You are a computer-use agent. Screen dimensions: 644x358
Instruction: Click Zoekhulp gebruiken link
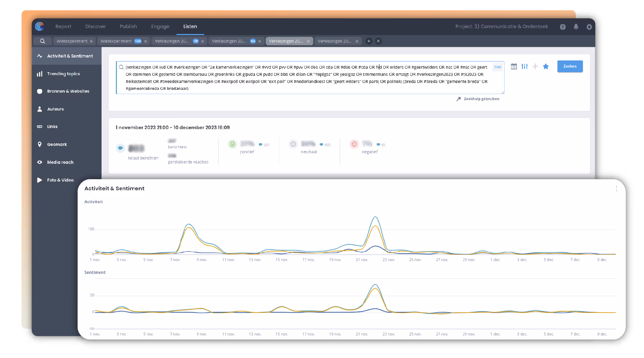481,99
